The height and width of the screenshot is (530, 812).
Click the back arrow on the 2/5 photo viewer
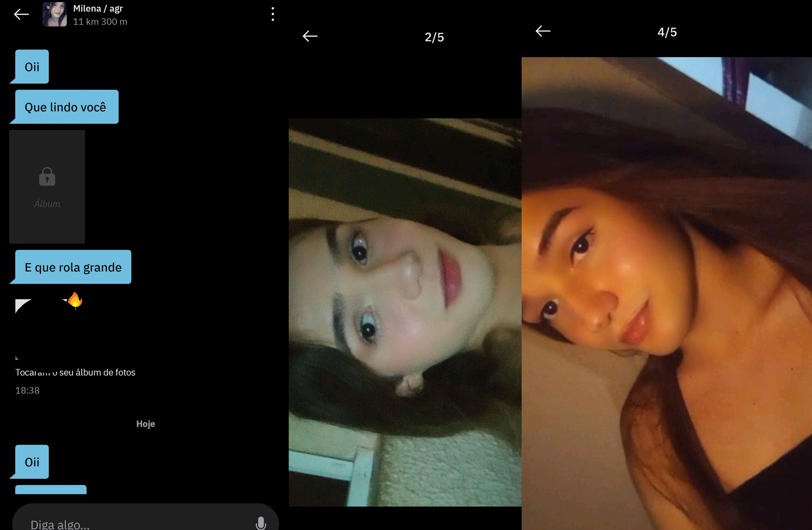coord(310,37)
